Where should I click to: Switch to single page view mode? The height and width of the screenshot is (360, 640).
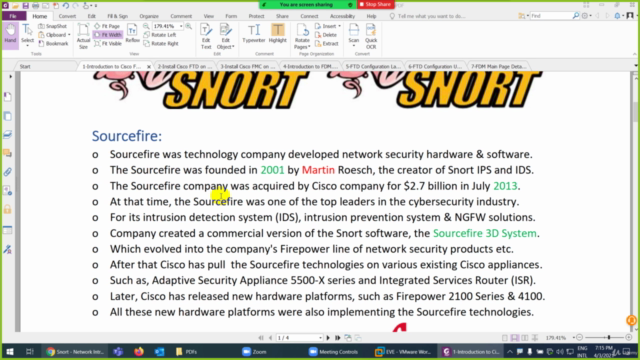(x=505, y=338)
